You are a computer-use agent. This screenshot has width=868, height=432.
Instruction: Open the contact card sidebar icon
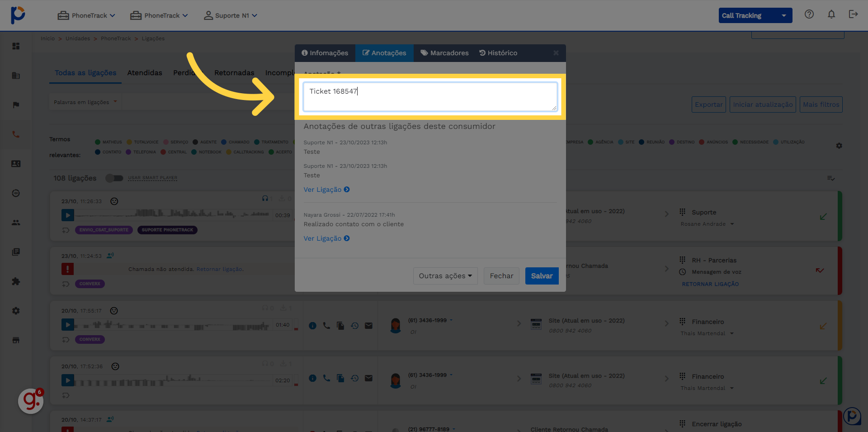pyautogui.click(x=16, y=164)
